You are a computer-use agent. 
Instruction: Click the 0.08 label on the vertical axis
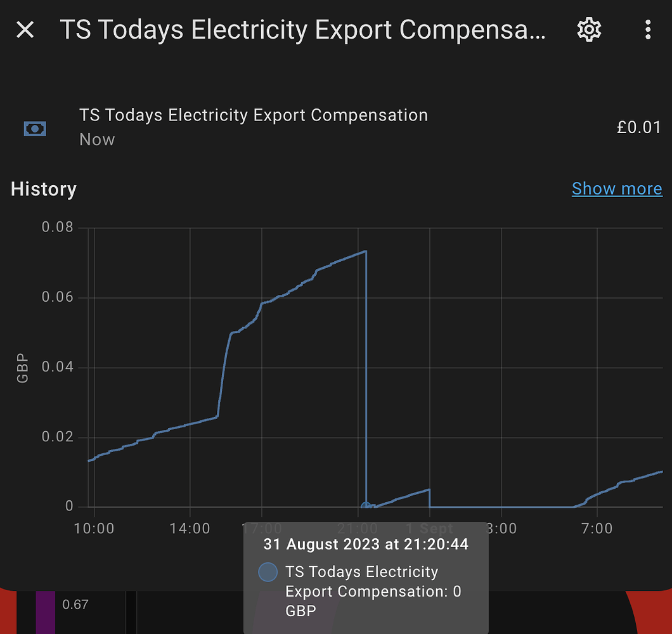tap(57, 227)
